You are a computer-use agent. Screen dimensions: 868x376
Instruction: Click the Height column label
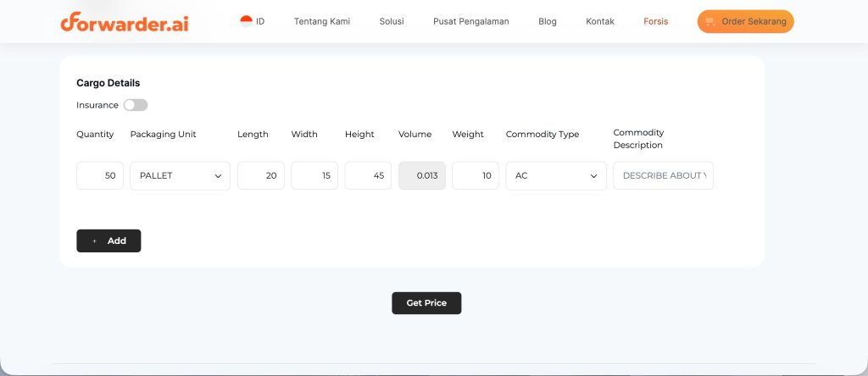tap(359, 135)
